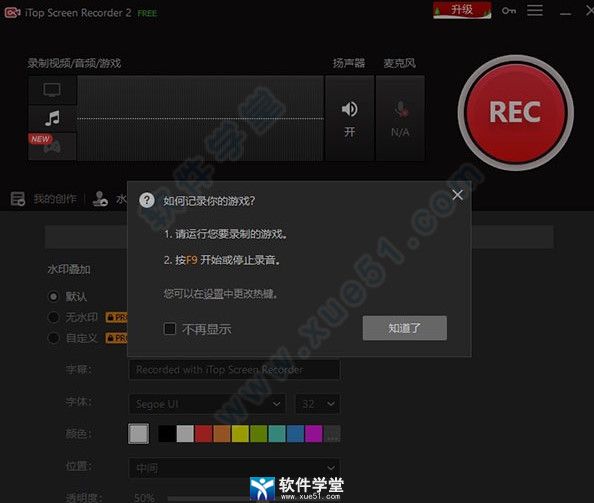Choose the blue color swatch

295,434
